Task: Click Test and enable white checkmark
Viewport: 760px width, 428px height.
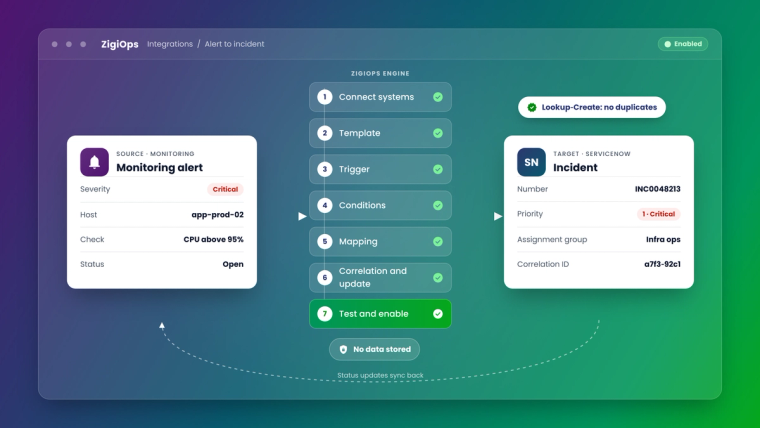Action: (x=438, y=314)
